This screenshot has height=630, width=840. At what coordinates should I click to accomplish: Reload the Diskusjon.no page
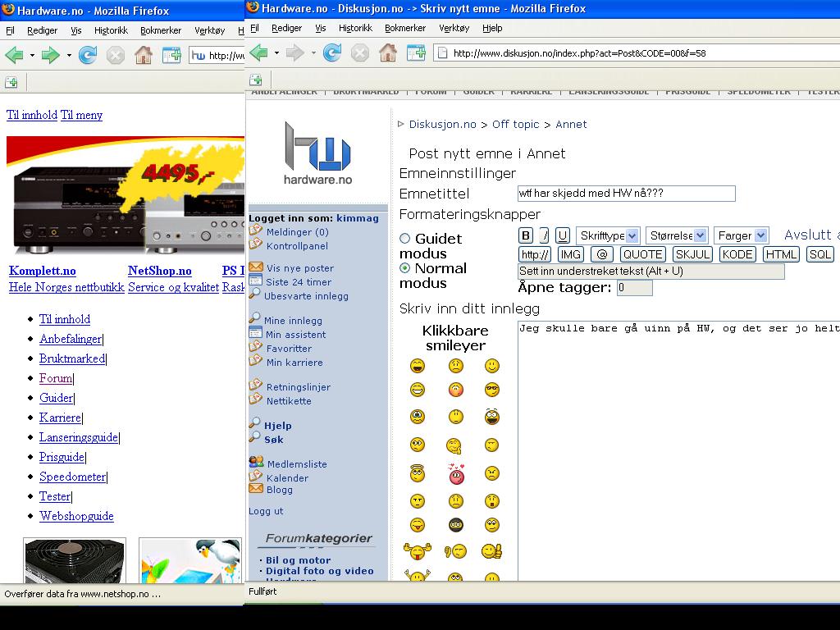click(x=331, y=53)
